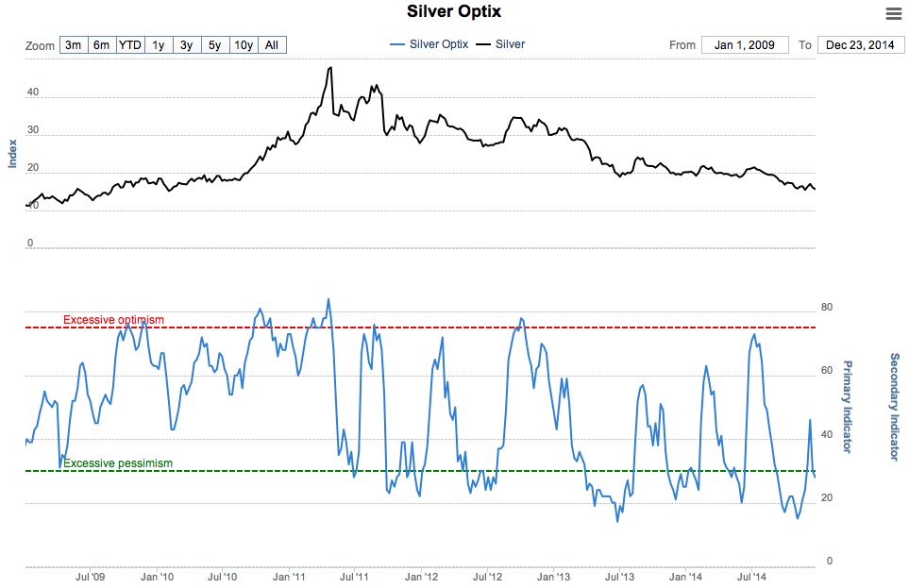Zoom chart to YTD
Screen dimensions: 909x588
[x=130, y=45]
